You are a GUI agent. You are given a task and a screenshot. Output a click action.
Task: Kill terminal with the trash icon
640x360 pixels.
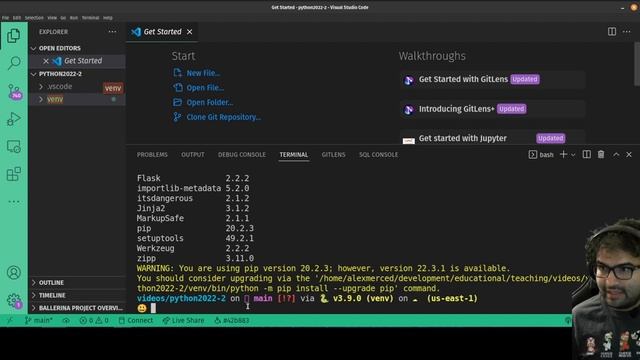601,154
